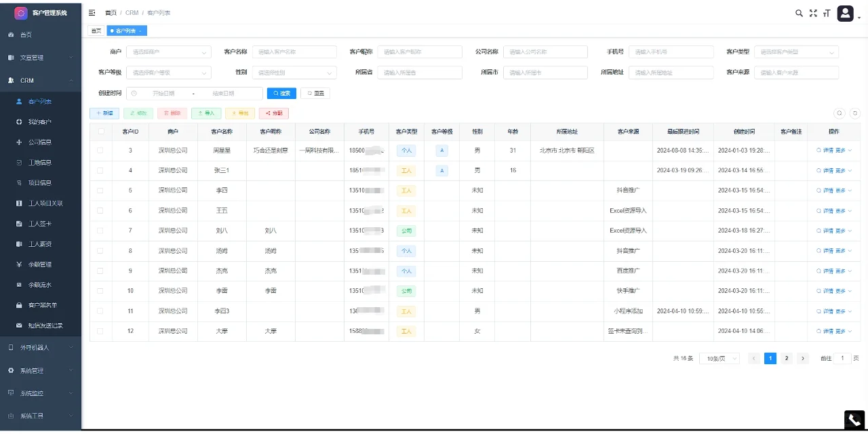Open the 商户 merchant dropdown
The image size is (868, 434).
click(x=168, y=51)
